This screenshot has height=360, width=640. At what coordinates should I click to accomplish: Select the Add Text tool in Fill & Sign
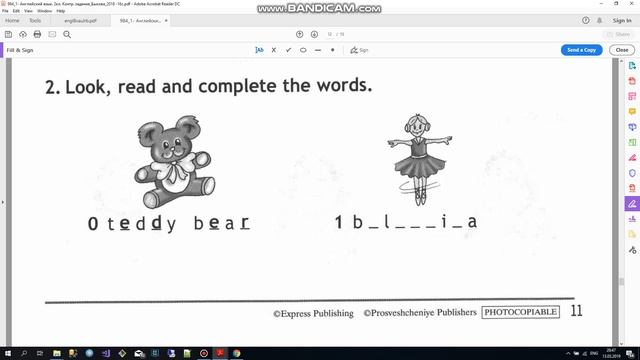coord(259,50)
